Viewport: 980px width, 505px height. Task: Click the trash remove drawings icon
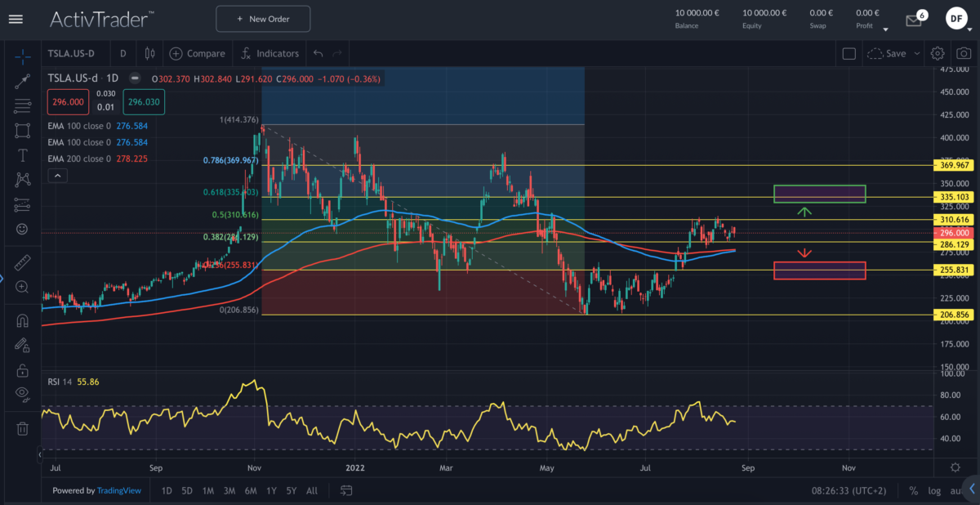[23, 428]
